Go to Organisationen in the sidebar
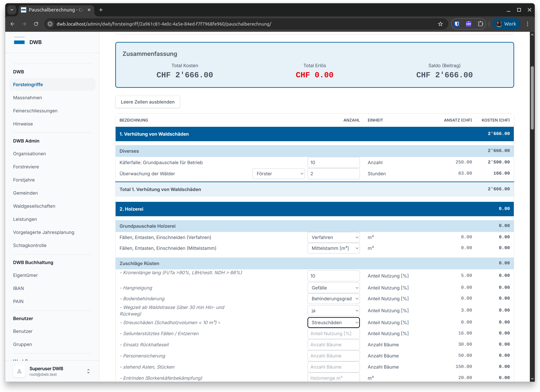540x392 pixels. (x=29, y=154)
